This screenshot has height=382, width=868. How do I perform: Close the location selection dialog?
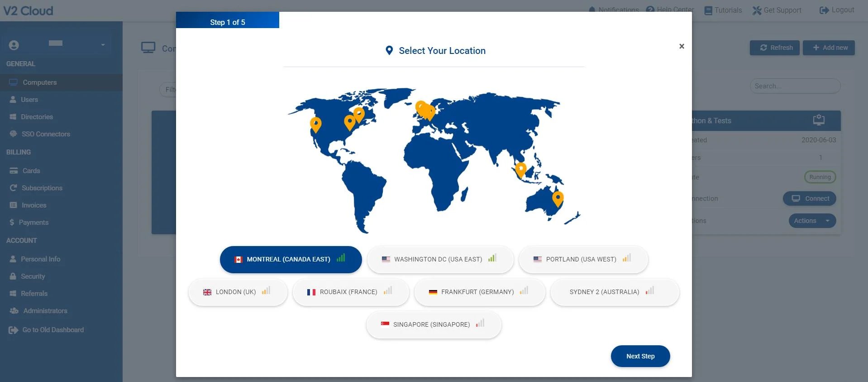(682, 46)
